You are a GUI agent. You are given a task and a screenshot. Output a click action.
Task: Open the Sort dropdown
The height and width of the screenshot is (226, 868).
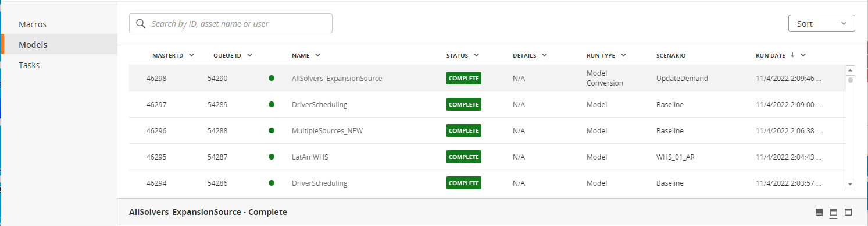pos(821,24)
